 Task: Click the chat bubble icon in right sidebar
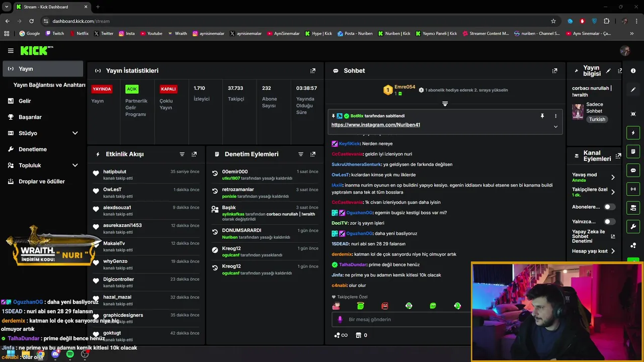[x=633, y=170]
